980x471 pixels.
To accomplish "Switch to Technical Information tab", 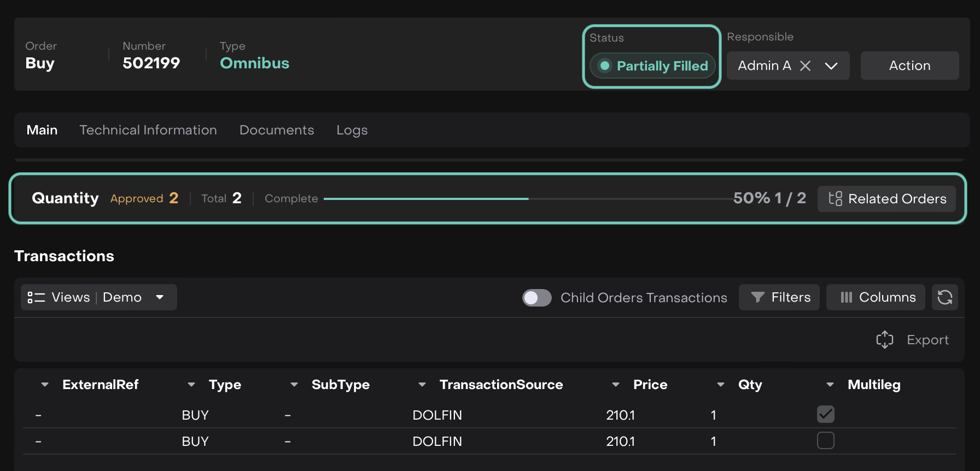I will tap(148, 130).
